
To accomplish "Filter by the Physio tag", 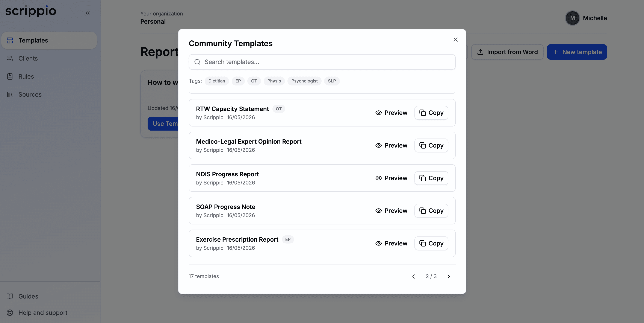I will point(274,81).
